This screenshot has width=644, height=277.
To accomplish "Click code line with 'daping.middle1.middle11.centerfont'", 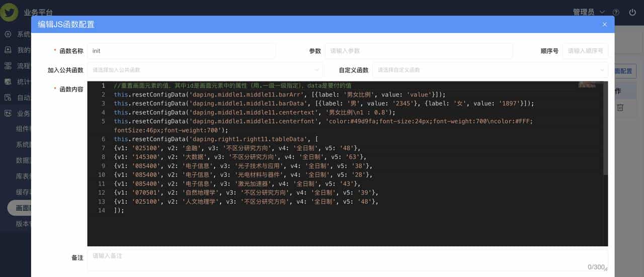I will click(323, 126).
